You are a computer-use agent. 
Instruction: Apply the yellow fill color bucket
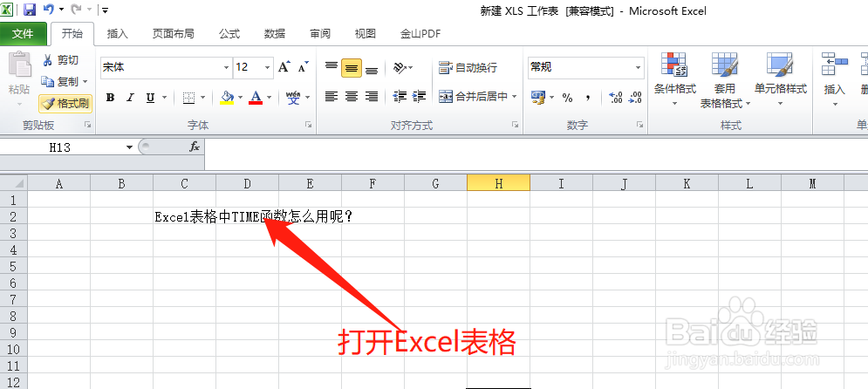click(227, 98)
